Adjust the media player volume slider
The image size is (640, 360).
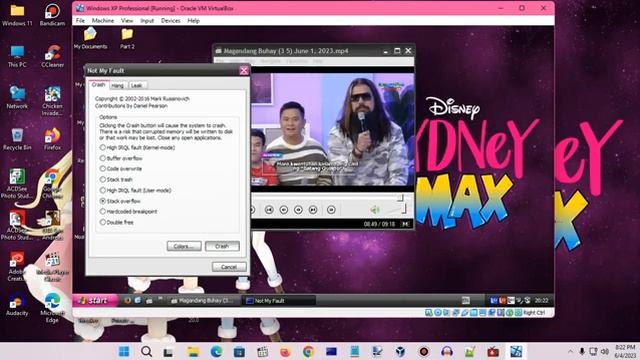click(x=394, y=209)
